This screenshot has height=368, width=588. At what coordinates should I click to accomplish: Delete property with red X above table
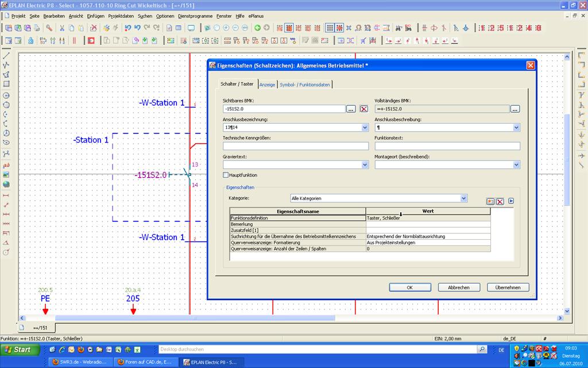(500, 201)
